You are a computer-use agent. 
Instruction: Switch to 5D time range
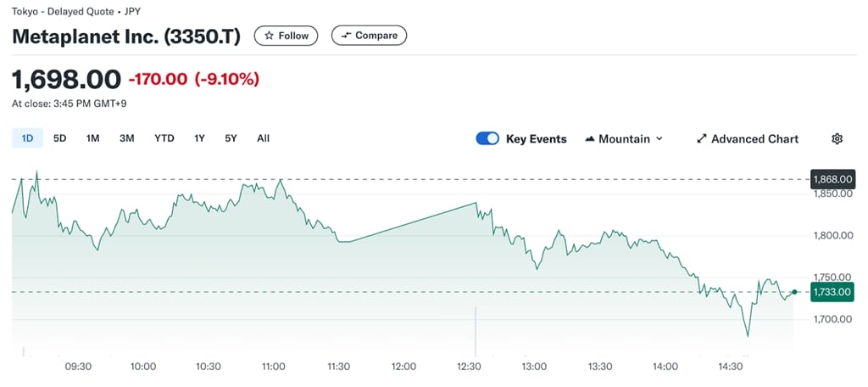pos(60,138)
